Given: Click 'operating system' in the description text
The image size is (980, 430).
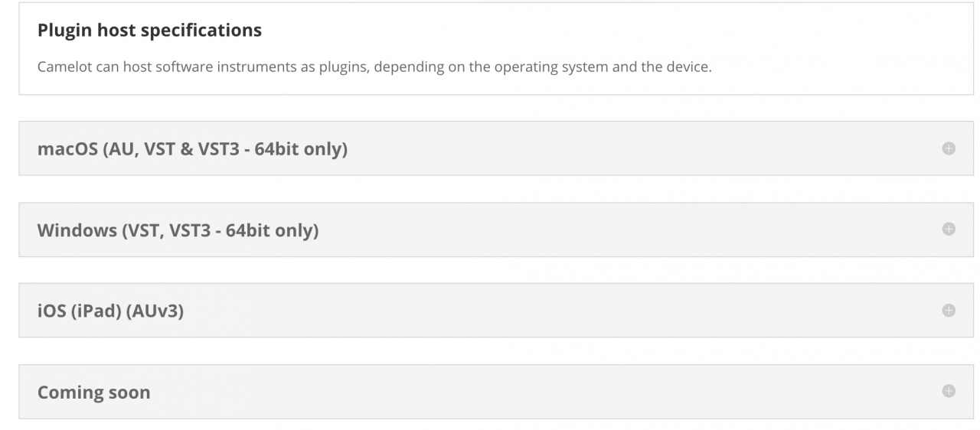Looking at the screenshot, I should click(x=551, y=67).
